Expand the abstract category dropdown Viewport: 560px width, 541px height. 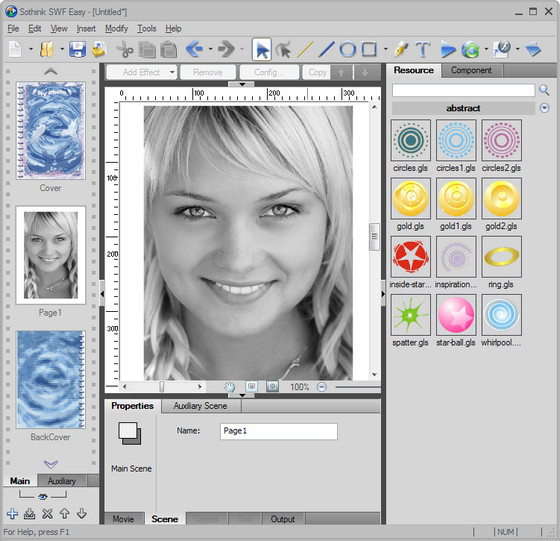[544, 108]
